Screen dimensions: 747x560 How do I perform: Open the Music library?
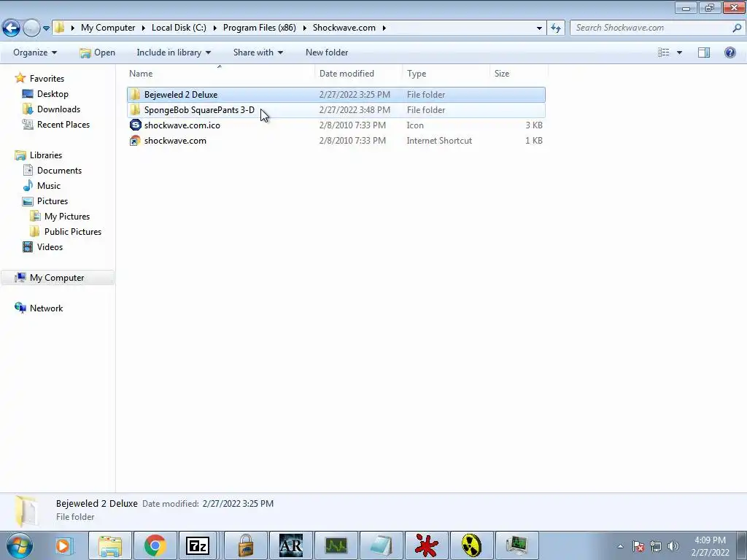pos(49,186)
